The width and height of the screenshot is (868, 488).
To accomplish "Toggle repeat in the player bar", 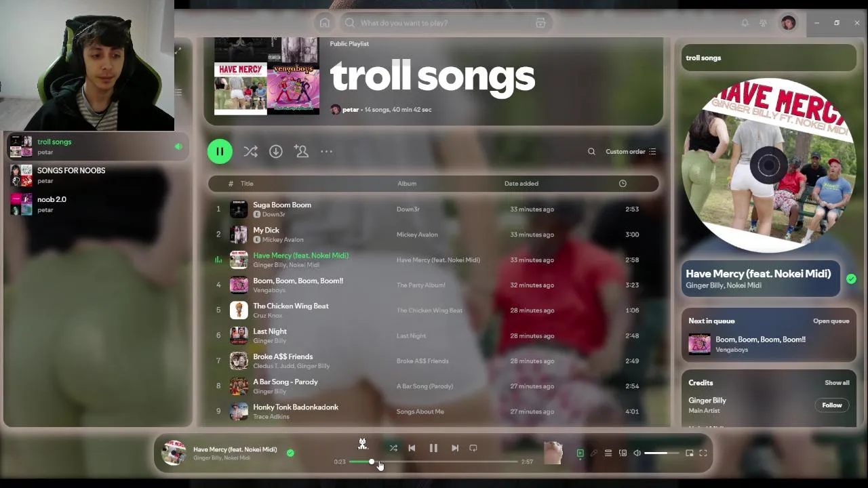I will [473, 448].
